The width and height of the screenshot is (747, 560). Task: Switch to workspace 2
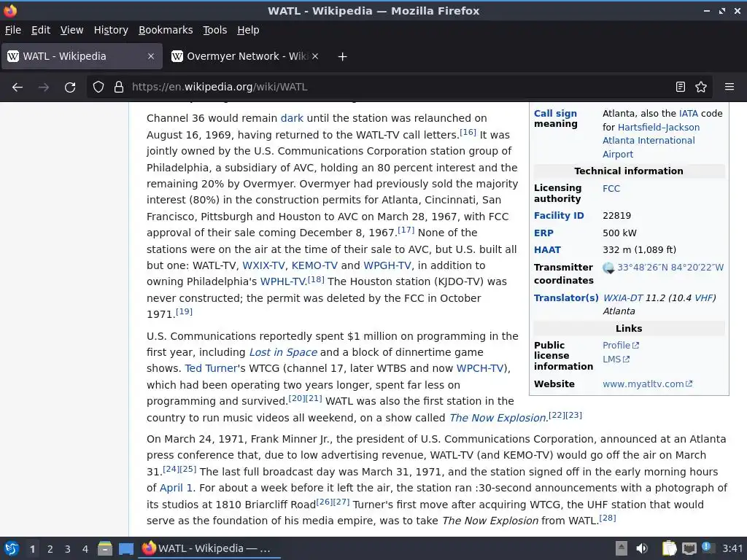tap(50, 549)
